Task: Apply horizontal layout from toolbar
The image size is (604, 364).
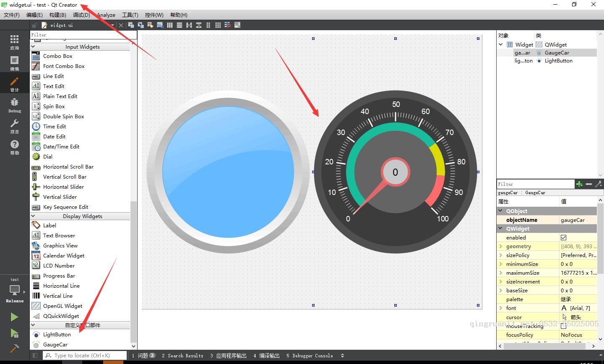Action: pos(170,25)
